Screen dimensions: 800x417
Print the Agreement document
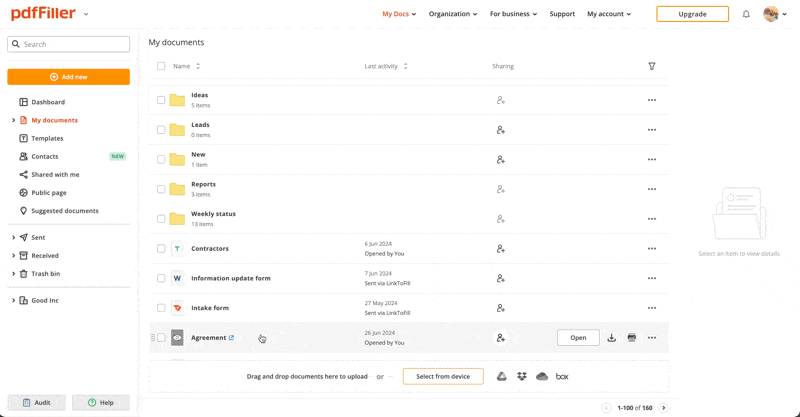(x=632, y=338)
